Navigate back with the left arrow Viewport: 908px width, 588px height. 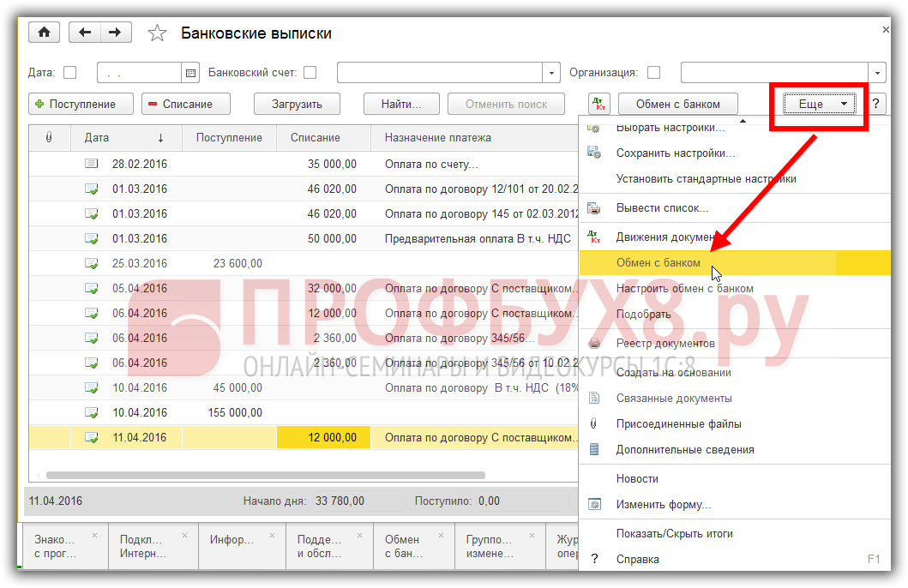(x=85, y=33)
